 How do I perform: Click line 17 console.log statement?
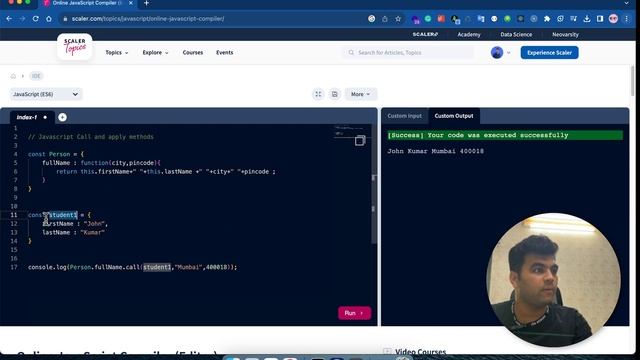[132, 267]
